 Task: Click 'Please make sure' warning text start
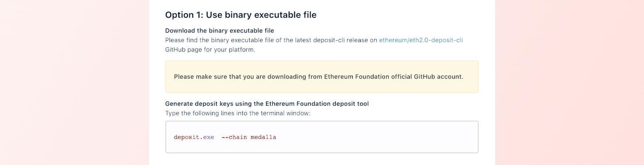(x=200, y=77)
